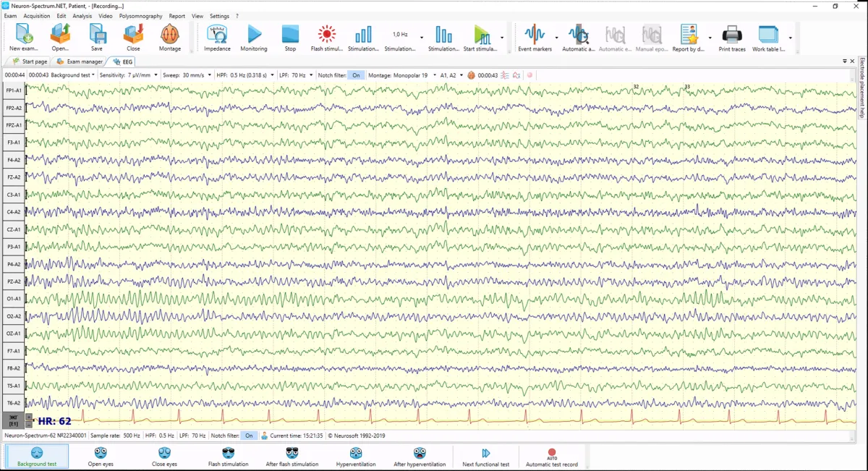Open the Polysomnography menu
Viewport: 868px width, 471px height.
[141, 16]
